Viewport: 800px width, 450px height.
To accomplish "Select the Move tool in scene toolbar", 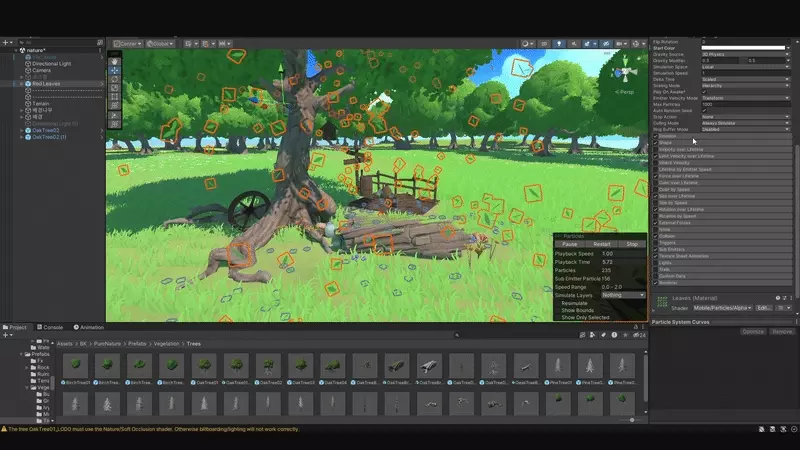I will pos(114,70).
